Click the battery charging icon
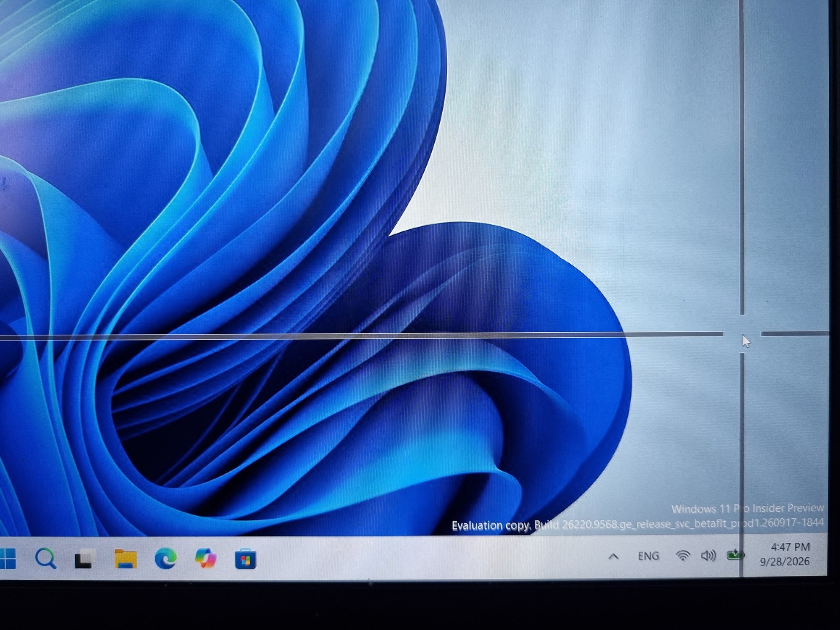 click(x=735, y=555)
